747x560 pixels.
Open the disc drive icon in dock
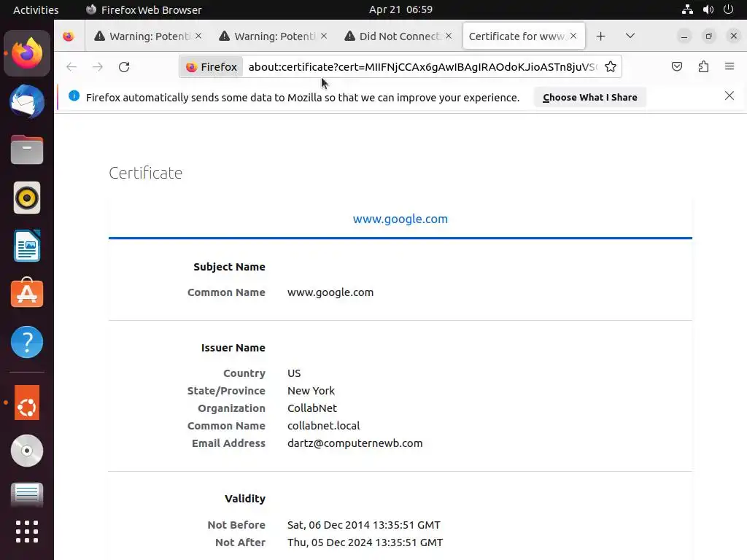[27, 451]
